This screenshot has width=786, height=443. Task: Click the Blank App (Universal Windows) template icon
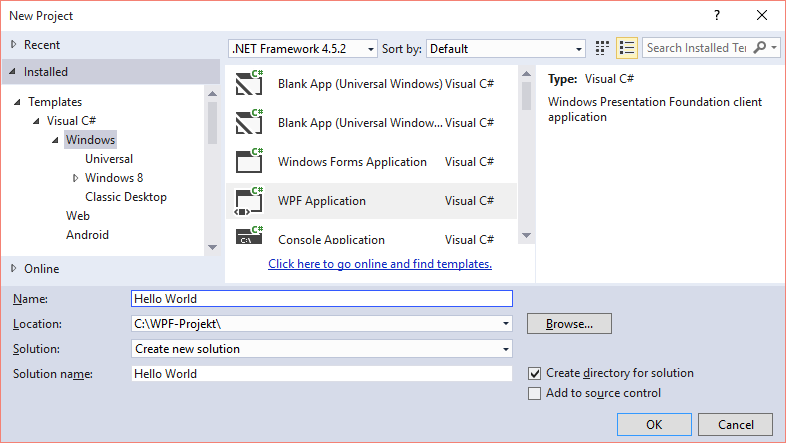pos(249,83)
